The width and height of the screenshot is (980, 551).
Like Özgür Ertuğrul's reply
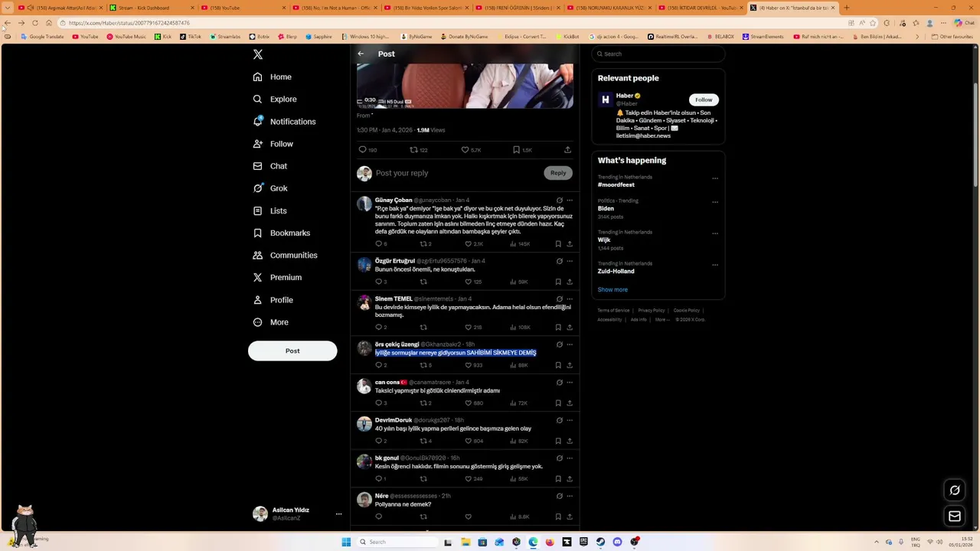pos(468,282)
